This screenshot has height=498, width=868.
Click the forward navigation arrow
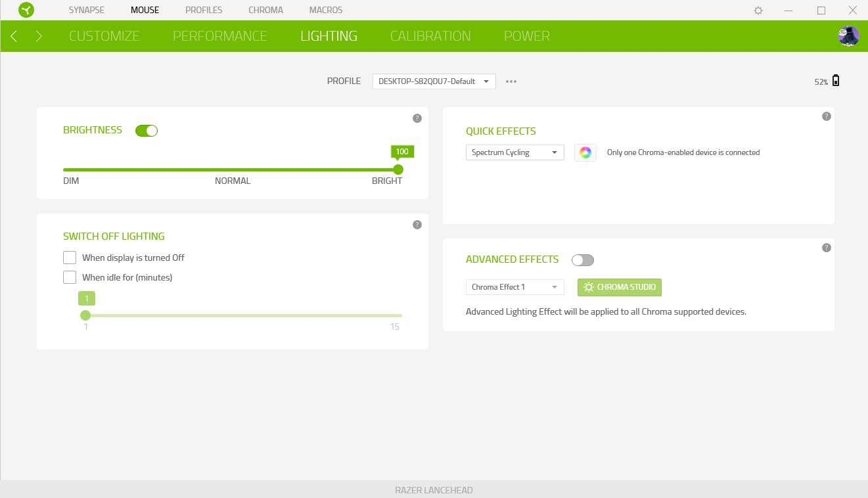click(x=39, y=36)
